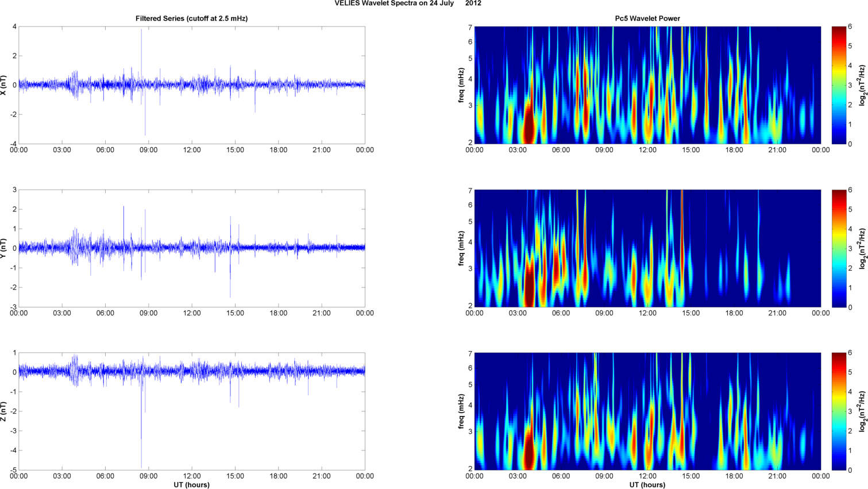Viewport: 868px width, 489px height.
Task: Click the "-5" tick on the Z (nT) axis
Action: click(x=13, y=470)
